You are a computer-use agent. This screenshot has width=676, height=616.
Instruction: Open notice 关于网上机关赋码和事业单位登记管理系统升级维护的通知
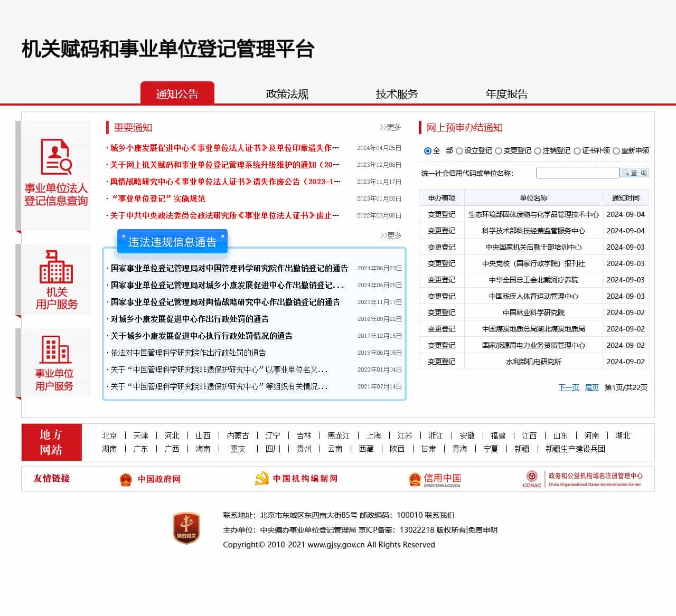coord(224,165)
